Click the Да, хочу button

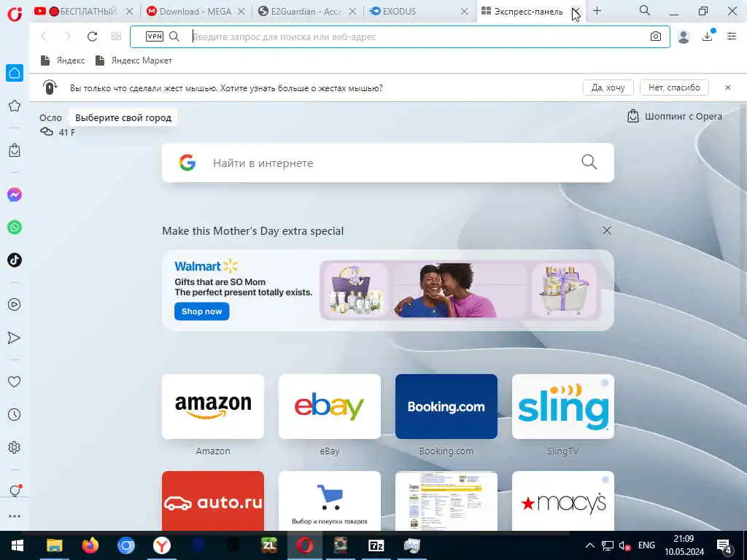[x=608, y=87]
